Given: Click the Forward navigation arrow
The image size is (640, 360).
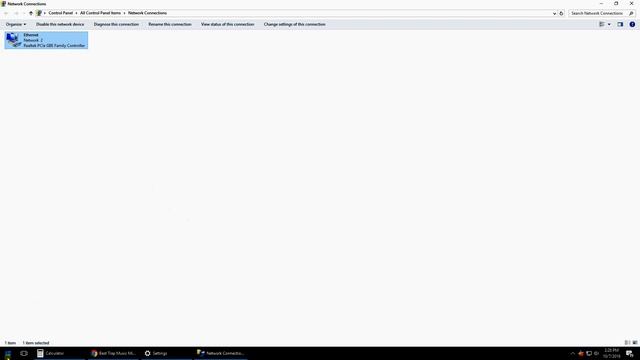Looking at the screenshot, I should pos(16,13).
